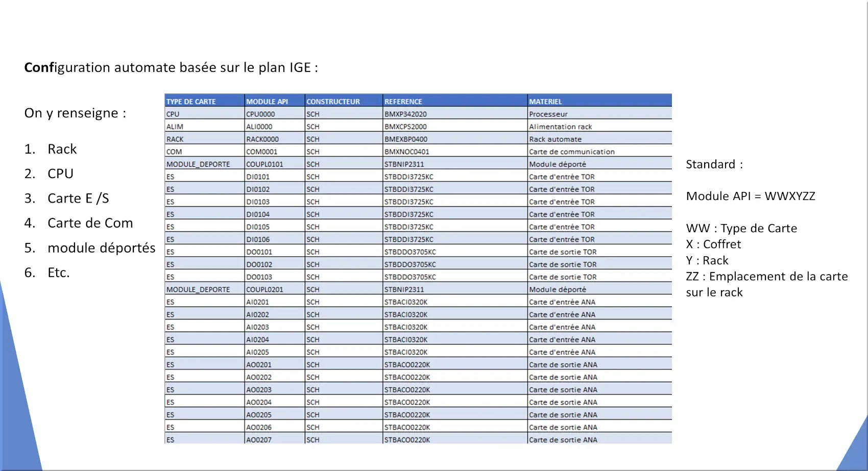The width and height of the screenshot is (868, 471).
Task: Click the REFERENCE column header
Action: click(x=455, y=101)
